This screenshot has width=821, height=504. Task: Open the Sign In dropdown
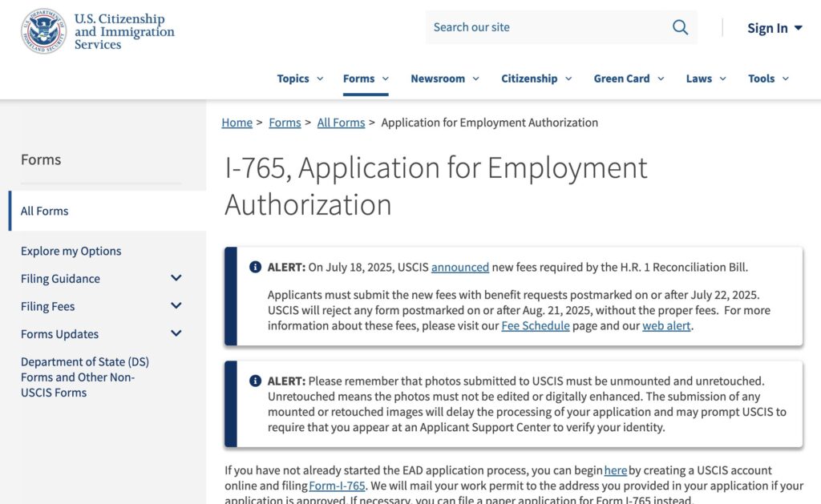click(x=774, y=28)
